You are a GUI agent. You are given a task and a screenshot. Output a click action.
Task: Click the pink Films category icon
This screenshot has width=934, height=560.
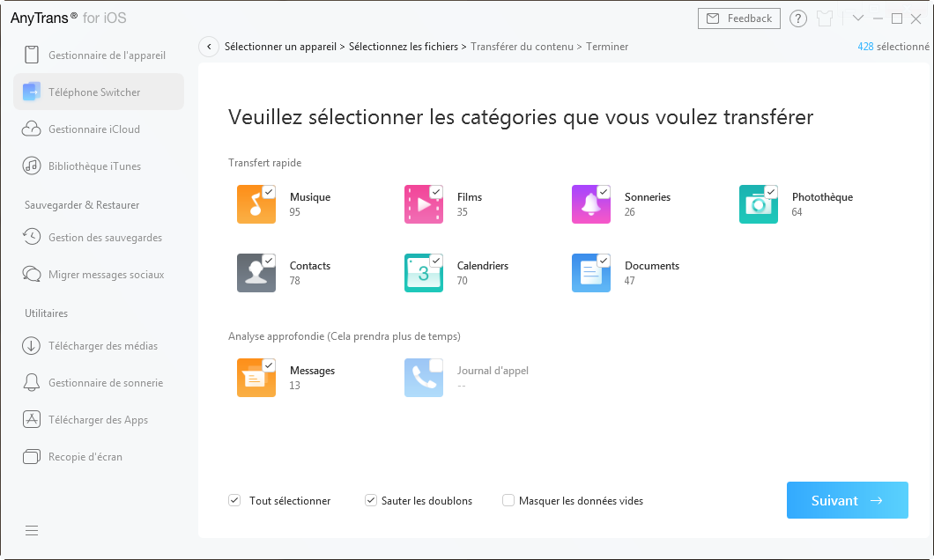(x=424, y=204)
